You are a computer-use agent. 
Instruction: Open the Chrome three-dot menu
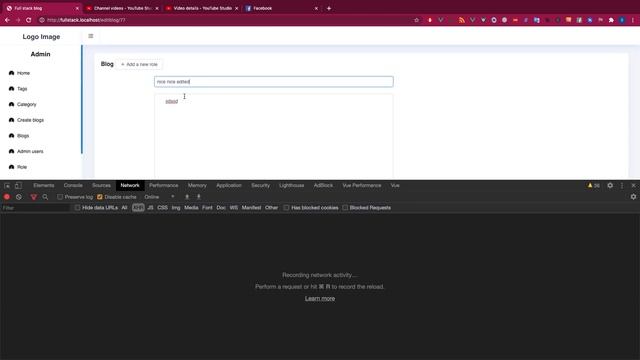point(633,20)
